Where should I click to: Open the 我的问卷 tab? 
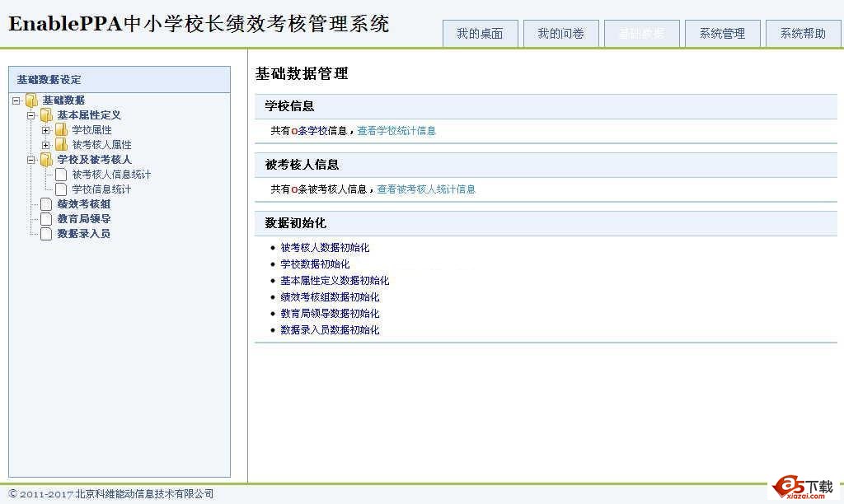[x=561, y=33]
